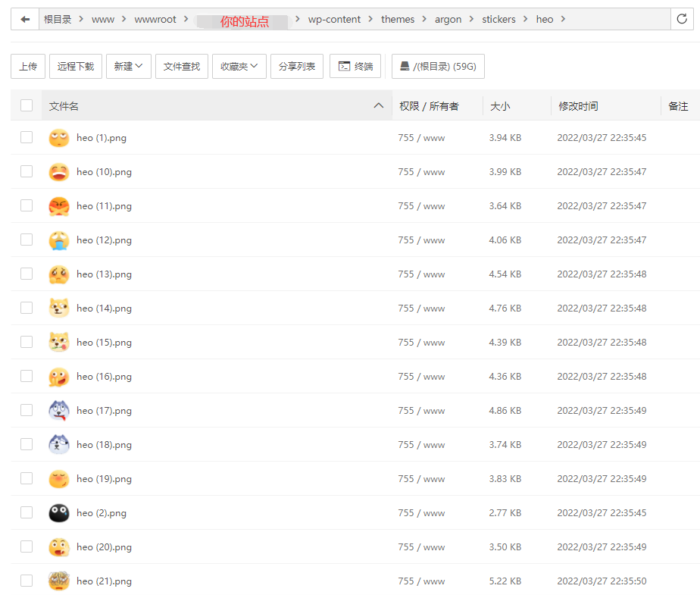Navigate to wp-content via breadcrumb

334,19
